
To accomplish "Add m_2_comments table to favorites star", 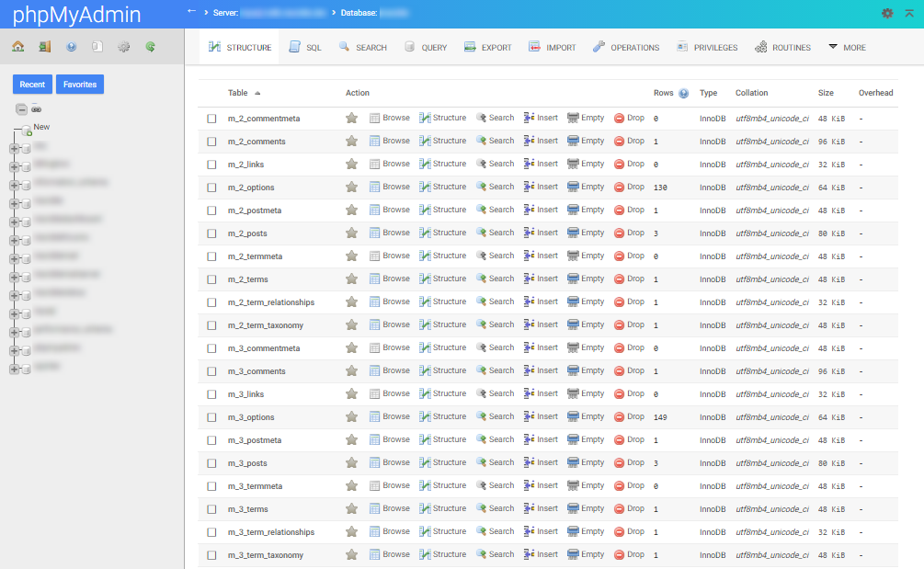I will (x=351, y=142).
